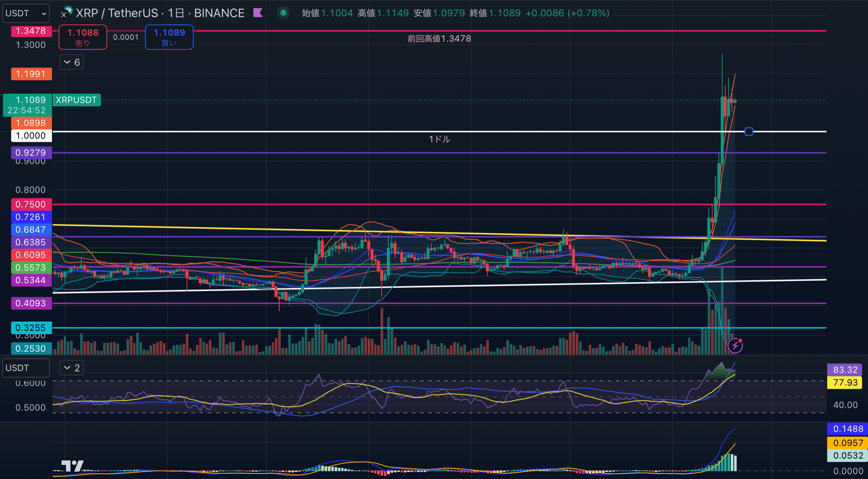Click the +0.0086 (+0.78%) change value
The width and height of the screenshot is (868, 479).
(x=568, y=13)
